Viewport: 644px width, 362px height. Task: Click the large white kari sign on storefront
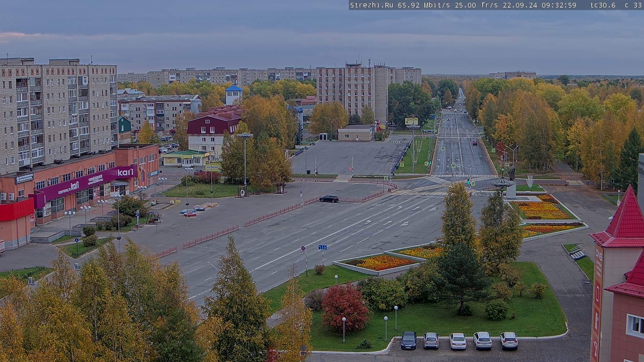point(125,172)
